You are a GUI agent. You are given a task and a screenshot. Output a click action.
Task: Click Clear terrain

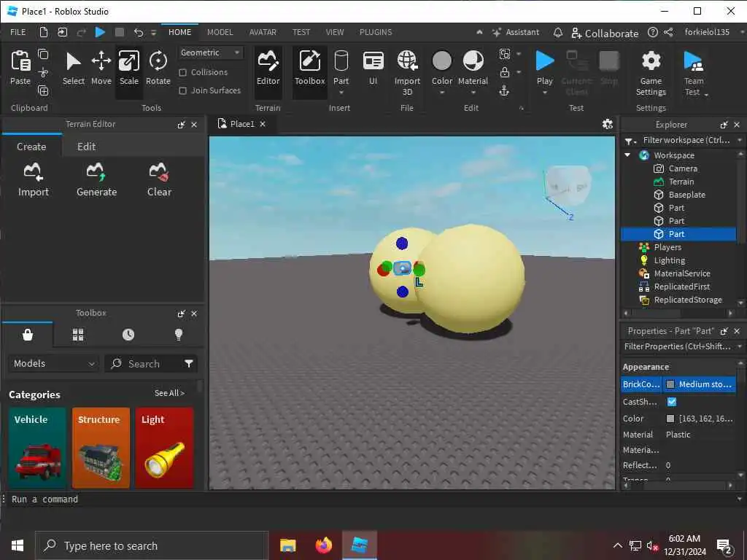(159, 179)
